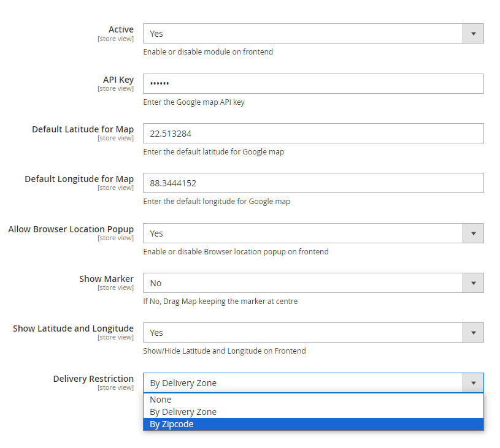Collapse the Delivery Restriction dropdown arrow
500x448 pixels.
pyautogui.click(x=473, y=382)
